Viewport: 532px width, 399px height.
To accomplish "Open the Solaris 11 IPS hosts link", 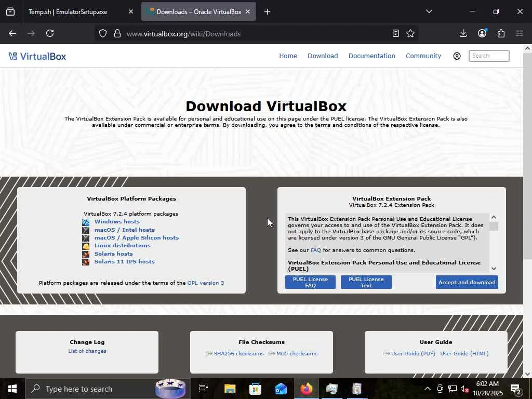I will pos(125,262).
